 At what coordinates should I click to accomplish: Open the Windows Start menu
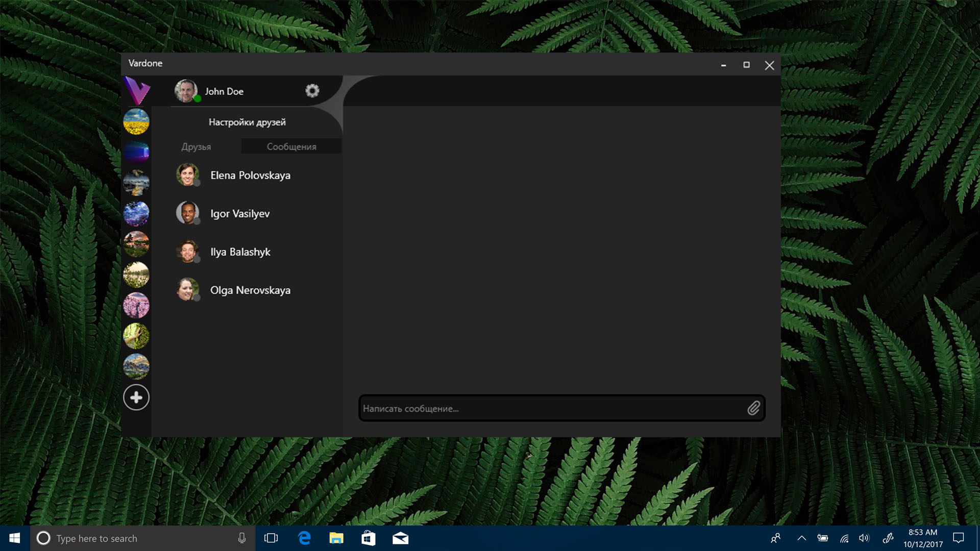coord(15,538)
